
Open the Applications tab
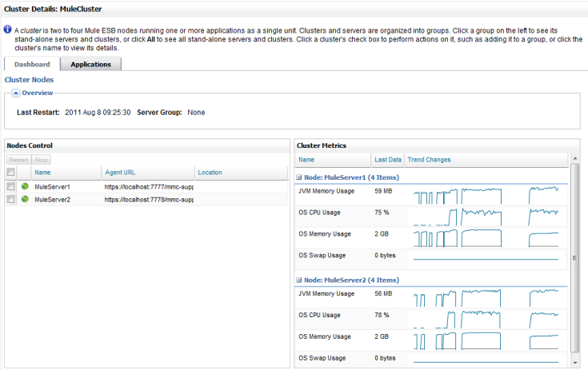click(90, 64)
